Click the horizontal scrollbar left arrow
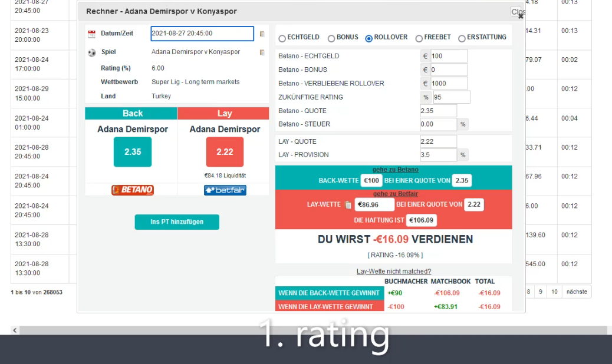The height and width of the screenshot is (364, 612). click(15, 330)
